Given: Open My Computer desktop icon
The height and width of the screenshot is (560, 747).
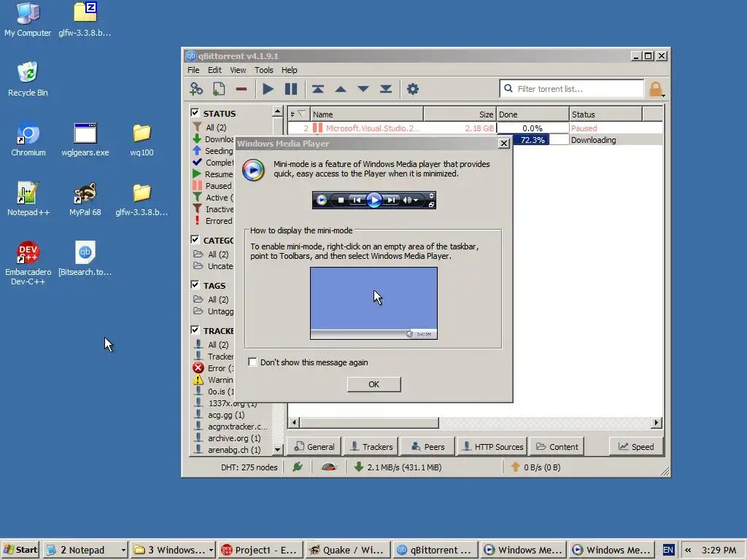Looking at the screenshot, I should pyautogui.click(x=28, y=20).
